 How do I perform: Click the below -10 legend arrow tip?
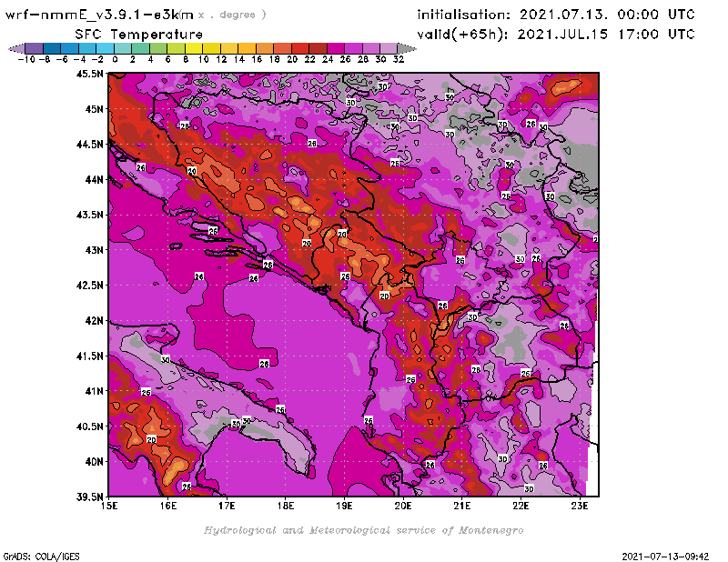click(x=16, y=49)
